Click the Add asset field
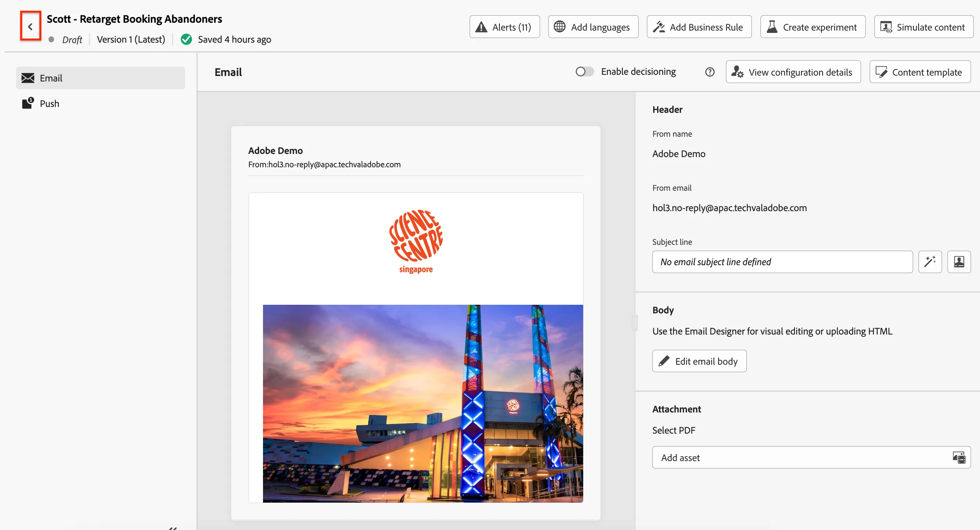 tap(811, 458)
